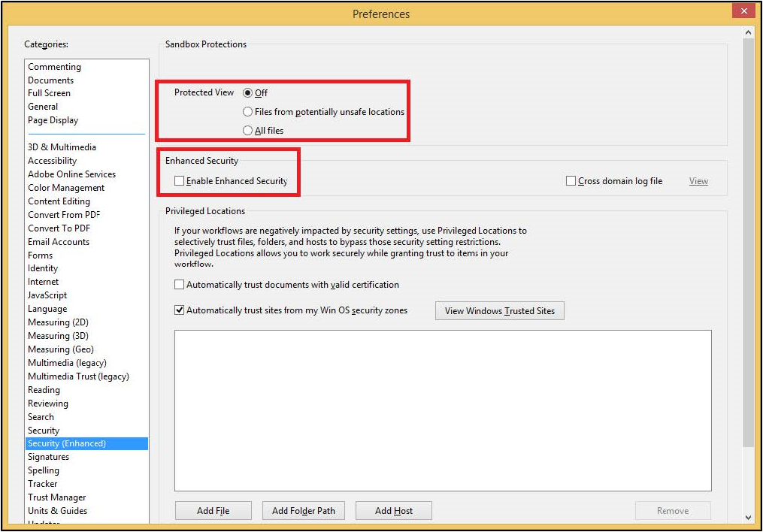Click the Add Host button

point(394,511)
